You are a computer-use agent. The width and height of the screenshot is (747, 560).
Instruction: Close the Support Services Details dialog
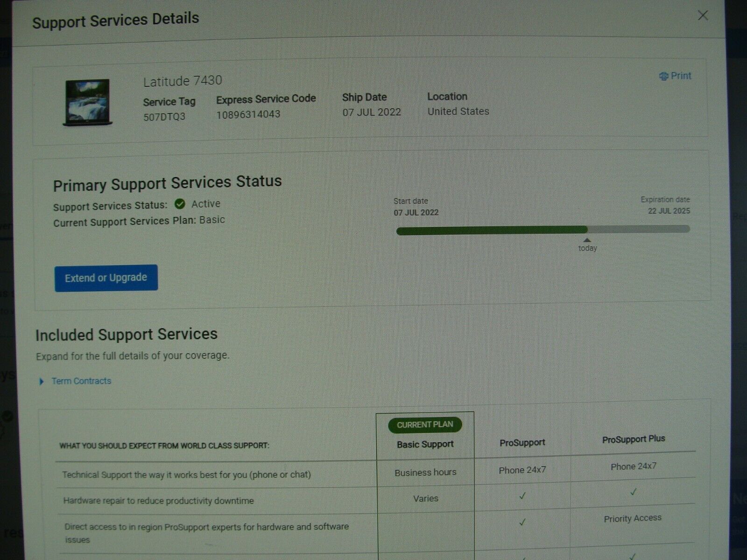[702, 15]
